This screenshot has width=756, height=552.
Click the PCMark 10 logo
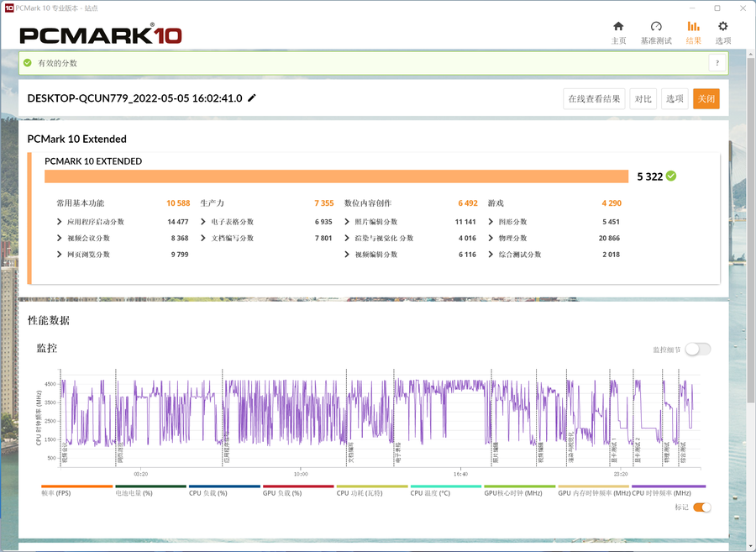point(101,35)
